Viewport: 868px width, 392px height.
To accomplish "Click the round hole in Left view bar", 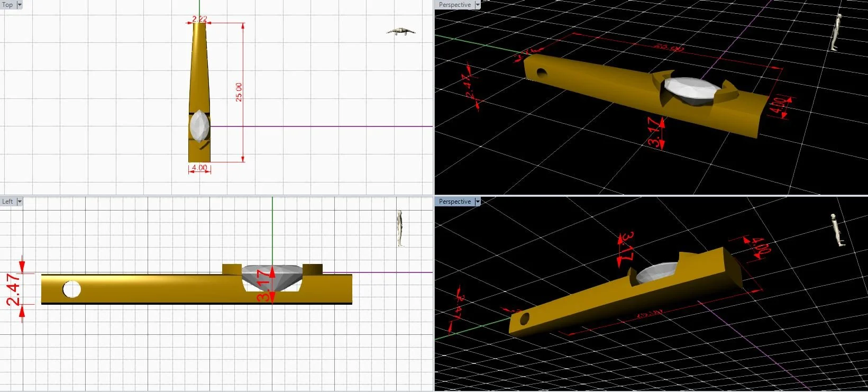I will (x=71, y=289).
